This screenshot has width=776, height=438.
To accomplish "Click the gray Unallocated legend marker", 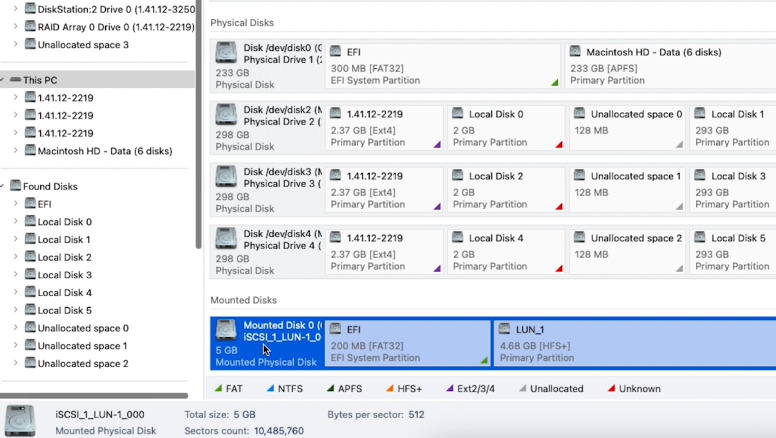I will (523, 389).
